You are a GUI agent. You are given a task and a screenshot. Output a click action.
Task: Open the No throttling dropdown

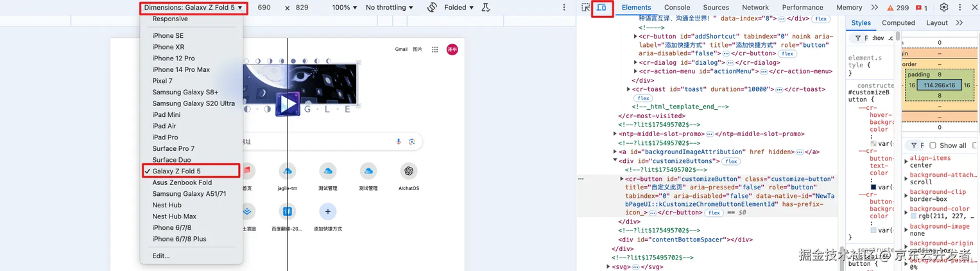(x=390, y=8)
